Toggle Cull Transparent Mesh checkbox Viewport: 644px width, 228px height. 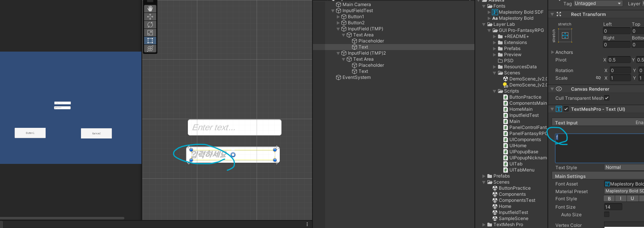pyautogui.click(x=607, y=98)
